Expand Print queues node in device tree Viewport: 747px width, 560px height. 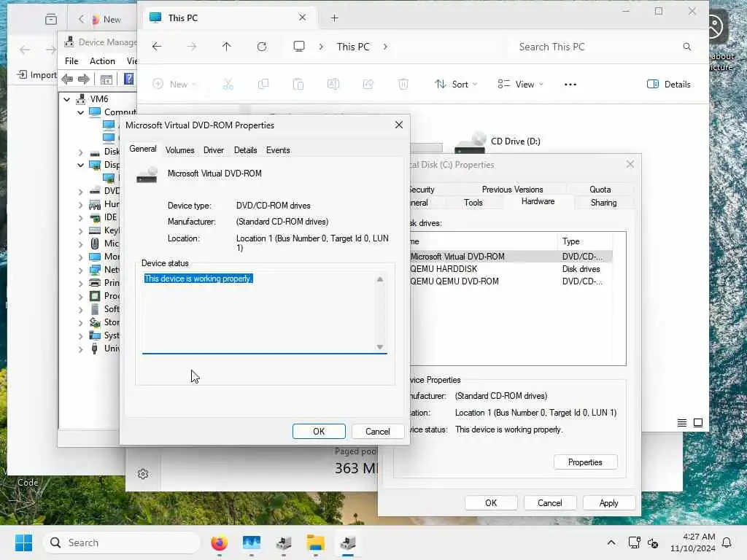80,284
